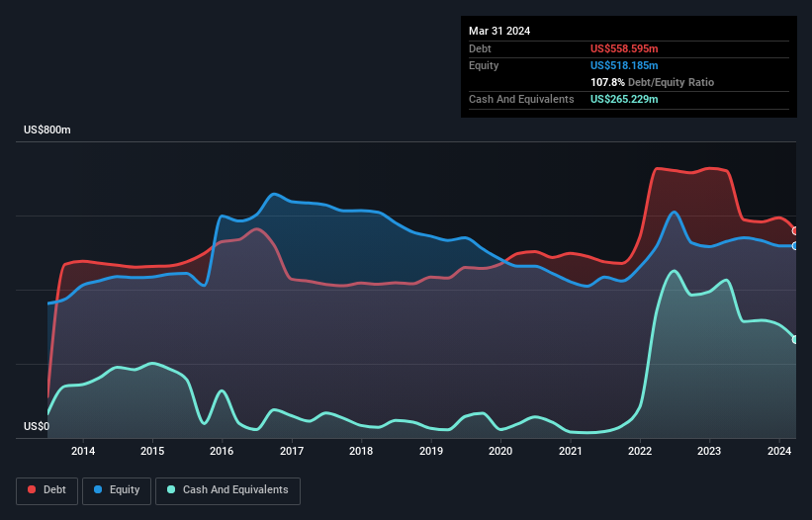
Task: Click the red Debt endpoint marker
Action: coord(795,230)
